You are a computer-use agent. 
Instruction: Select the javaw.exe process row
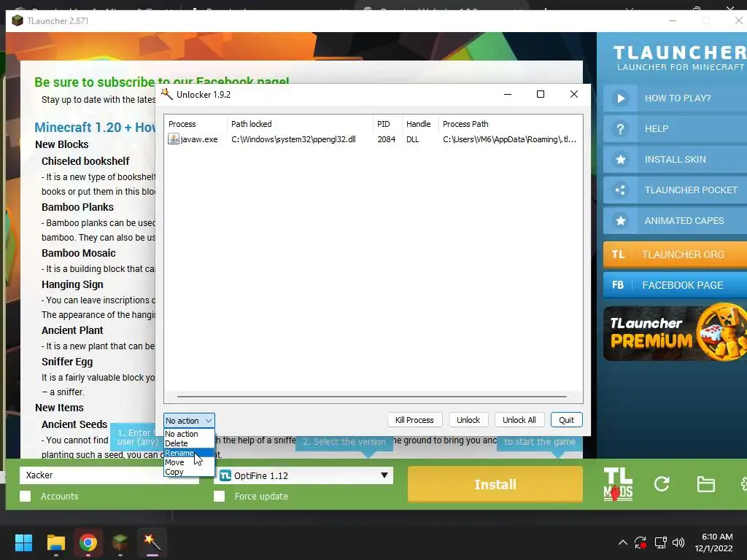pyautogui.click(x=373, y=139)
